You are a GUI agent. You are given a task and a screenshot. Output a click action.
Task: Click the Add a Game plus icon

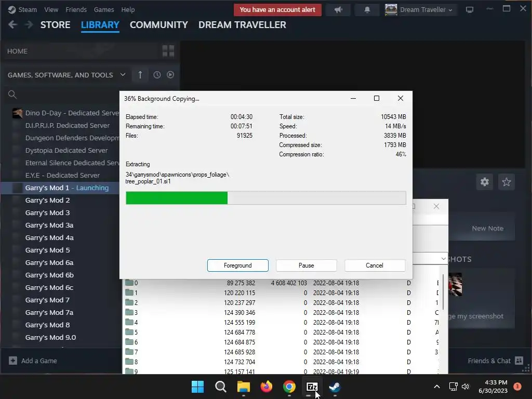point(13,361)
